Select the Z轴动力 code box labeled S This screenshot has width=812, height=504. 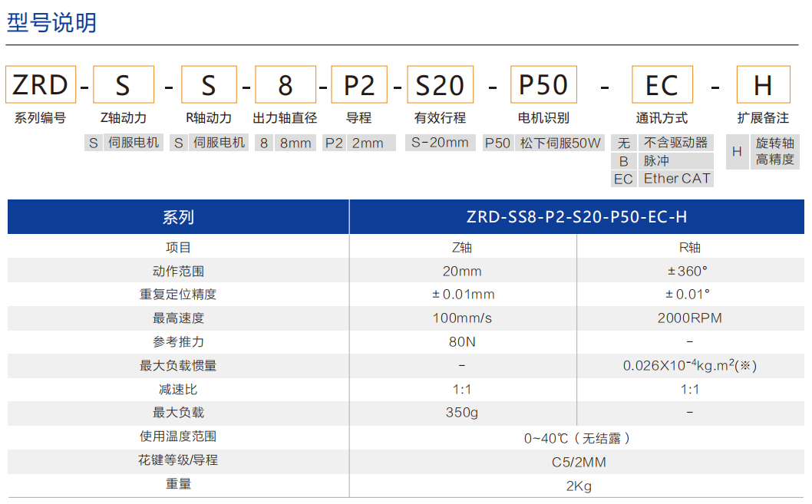pos(125,85)
